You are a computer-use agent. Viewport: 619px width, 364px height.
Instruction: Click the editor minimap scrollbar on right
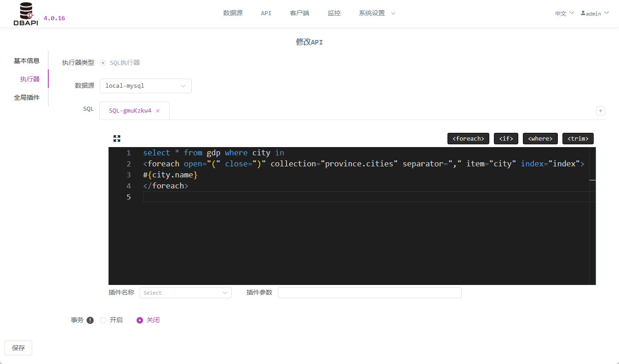[592, 216]
